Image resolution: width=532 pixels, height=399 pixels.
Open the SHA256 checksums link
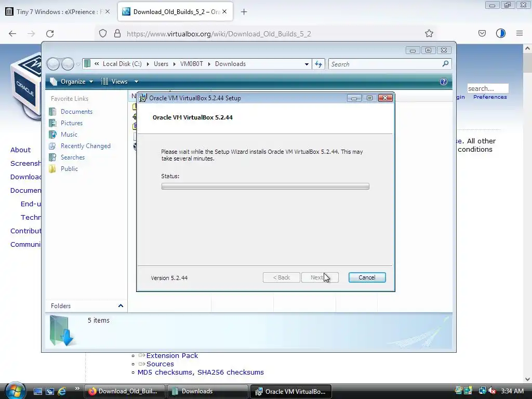(231, 372)
